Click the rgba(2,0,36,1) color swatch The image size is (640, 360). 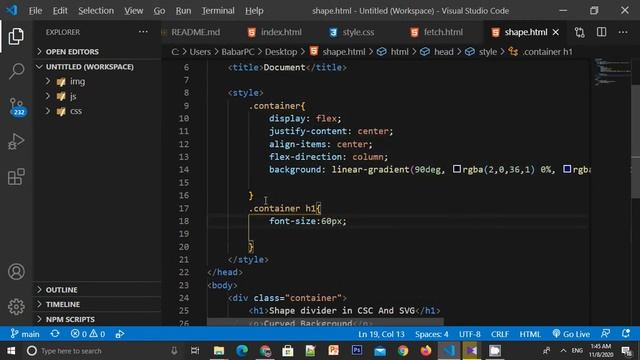tap(457, 169)
